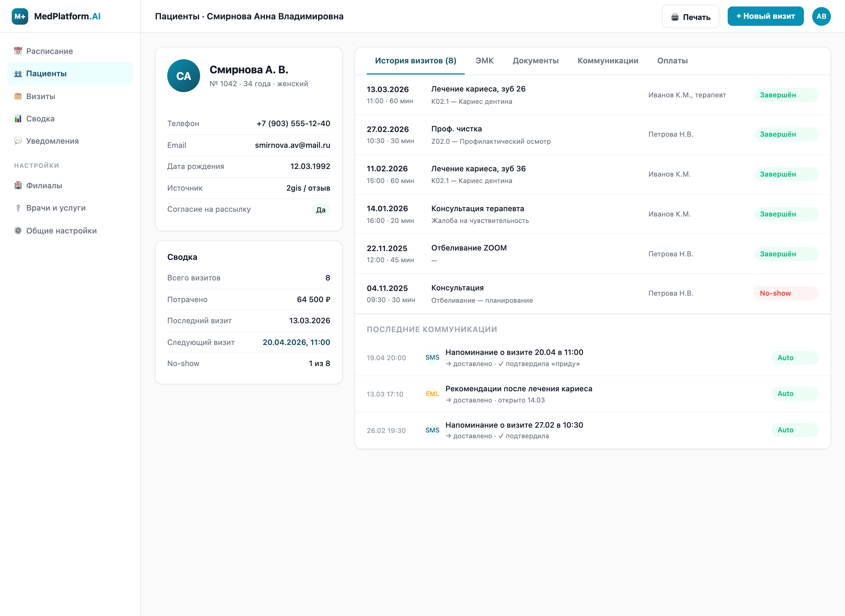Click the Филиалы building icon
The height and width of the screenshot is (616, 845).
[18, 185]
